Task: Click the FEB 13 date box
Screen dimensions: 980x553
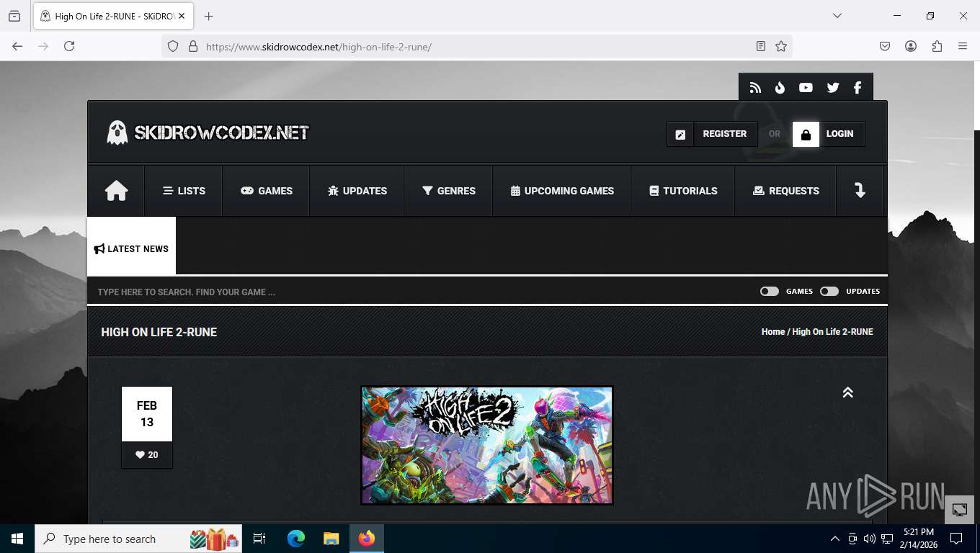Action: [147, 414]
